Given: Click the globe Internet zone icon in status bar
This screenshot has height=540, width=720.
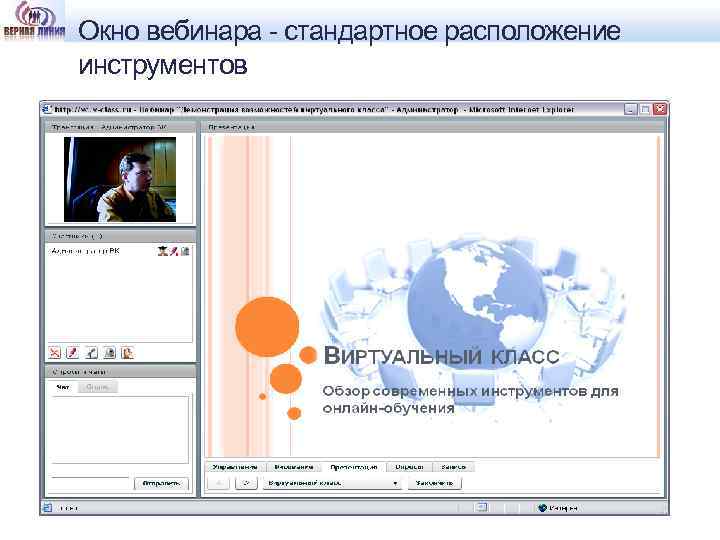Looking at the screenshot, I should [x=542, y=507].
